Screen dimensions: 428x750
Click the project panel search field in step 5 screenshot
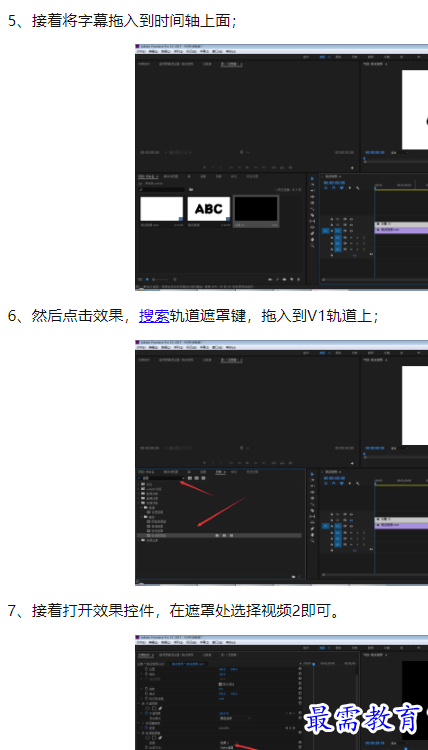161,189
